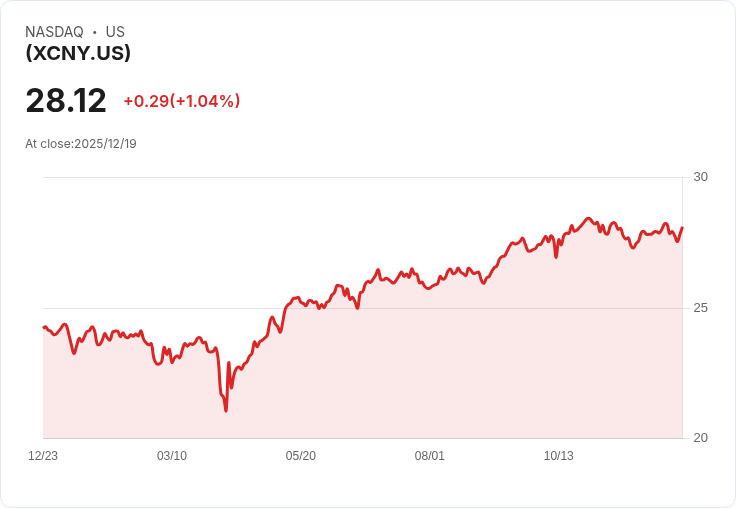Screen dimensions: 736x508
Task: Click the 28.12 closing price
Action: 66,100
